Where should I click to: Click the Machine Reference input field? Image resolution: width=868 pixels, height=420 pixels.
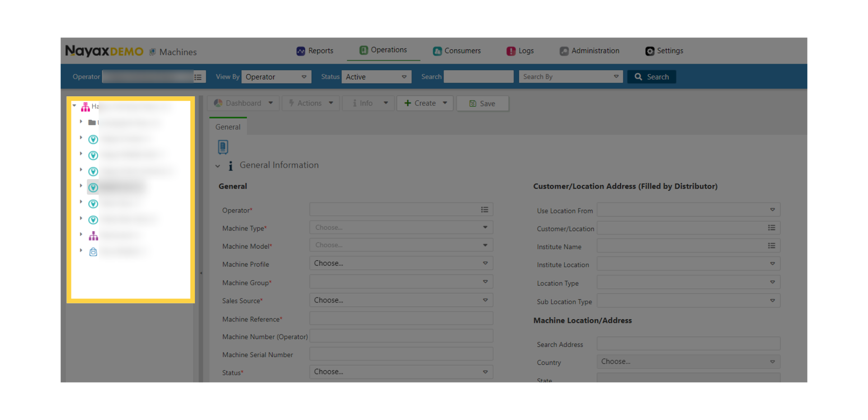pyautogui.click(x=401, y=319)
